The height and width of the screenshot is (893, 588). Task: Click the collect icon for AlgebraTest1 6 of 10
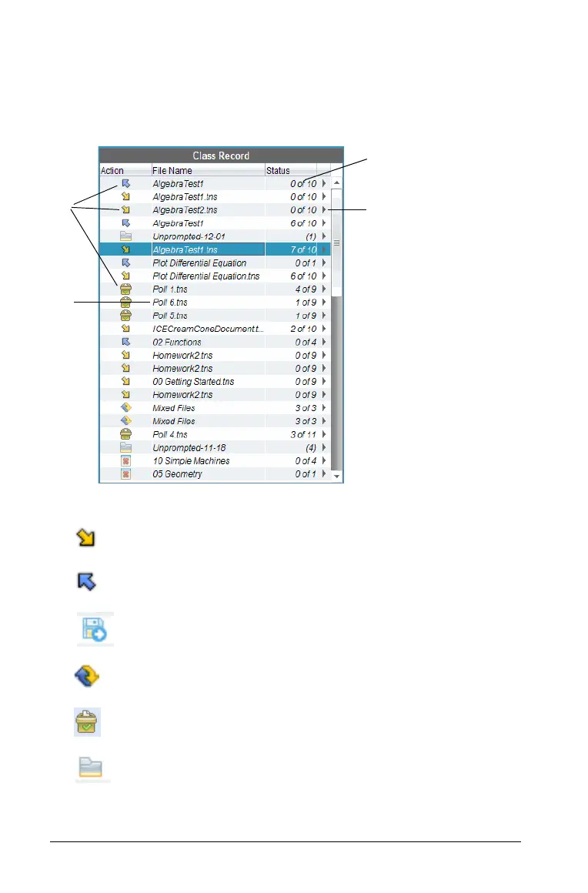click(x=125, y=223)
